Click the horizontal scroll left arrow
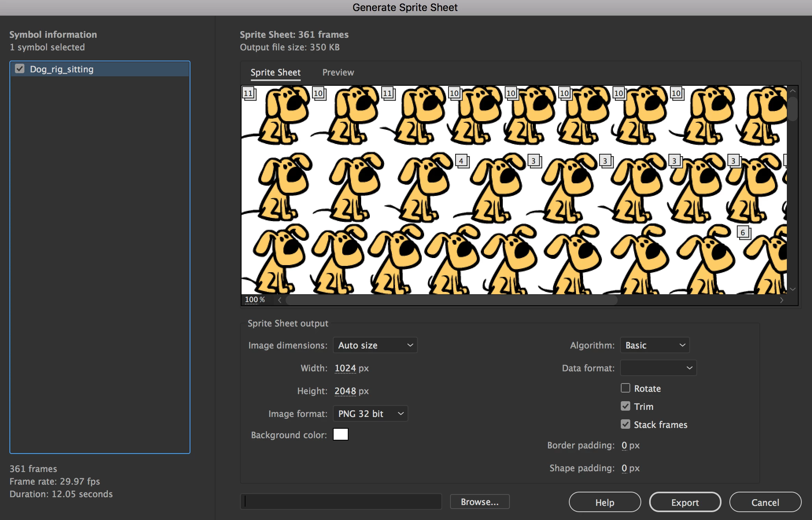The height and width of the screenshot is (520, 812). [280, 300]
